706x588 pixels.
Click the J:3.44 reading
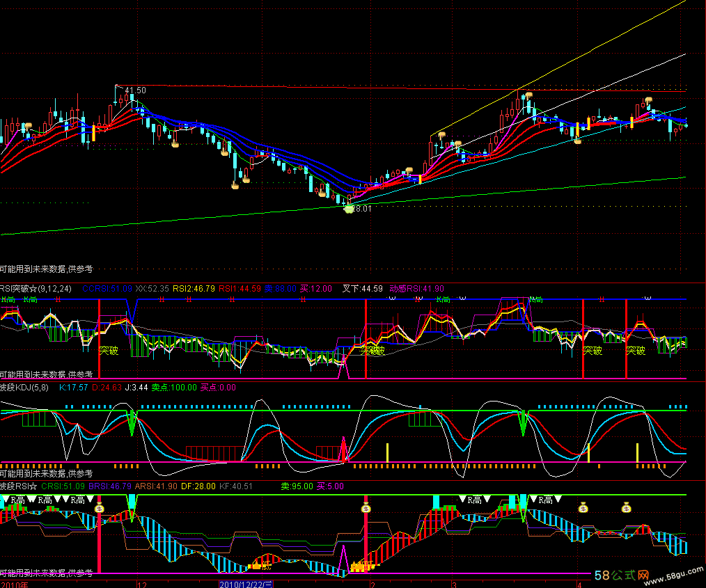[136, 388]
